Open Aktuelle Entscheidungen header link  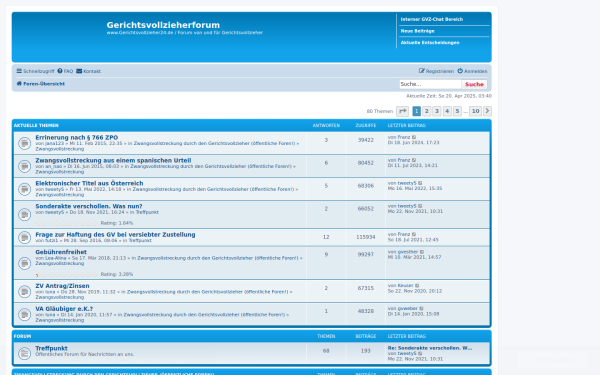pos(430,42)
